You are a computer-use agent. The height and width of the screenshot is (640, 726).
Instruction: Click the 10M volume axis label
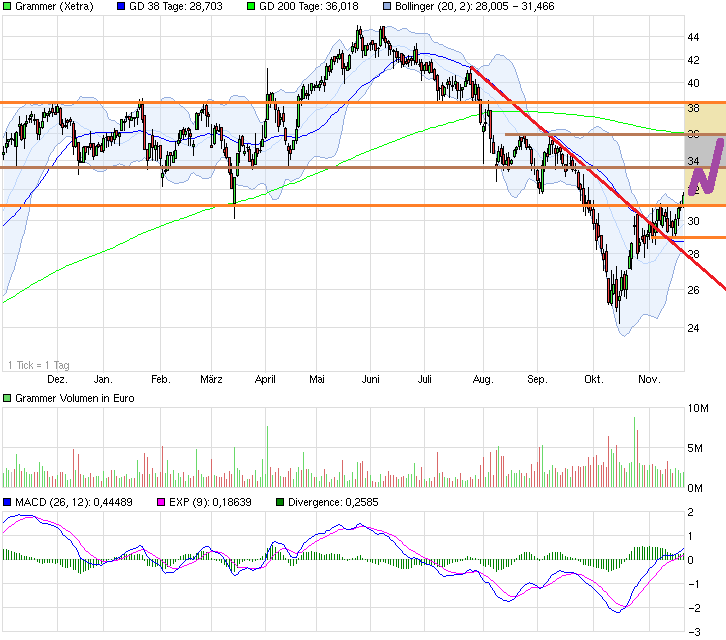(x=697, y=409)
